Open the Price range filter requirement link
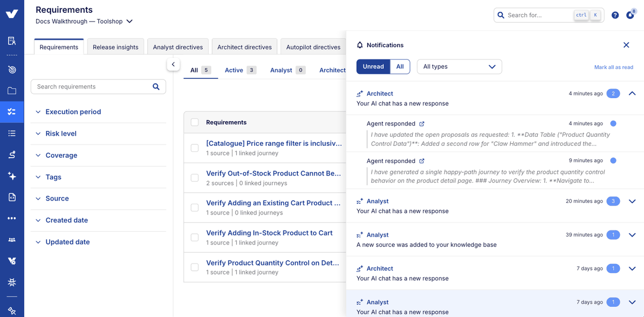This screenshot has height=317, width=644. tap(274, 143)
